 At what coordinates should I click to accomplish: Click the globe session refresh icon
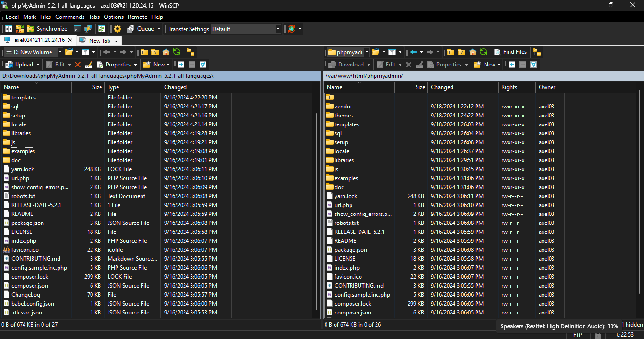coord(292,29)
